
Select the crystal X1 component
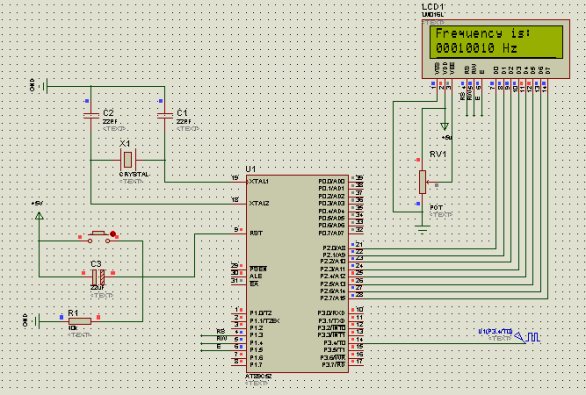click(128, 160)
